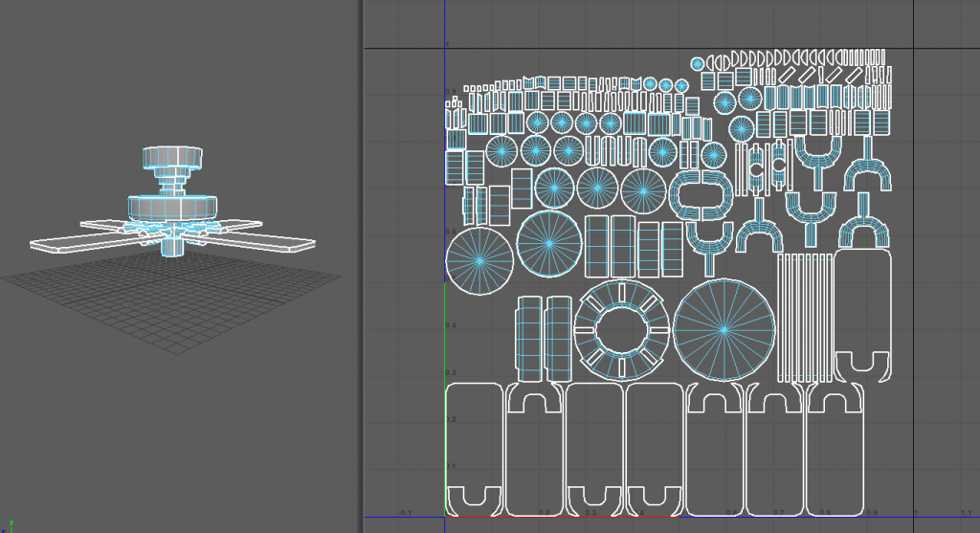Click the bottom hub cylinder under the fan
Viewport: 980px width, 533px height.
pos(173,247)
